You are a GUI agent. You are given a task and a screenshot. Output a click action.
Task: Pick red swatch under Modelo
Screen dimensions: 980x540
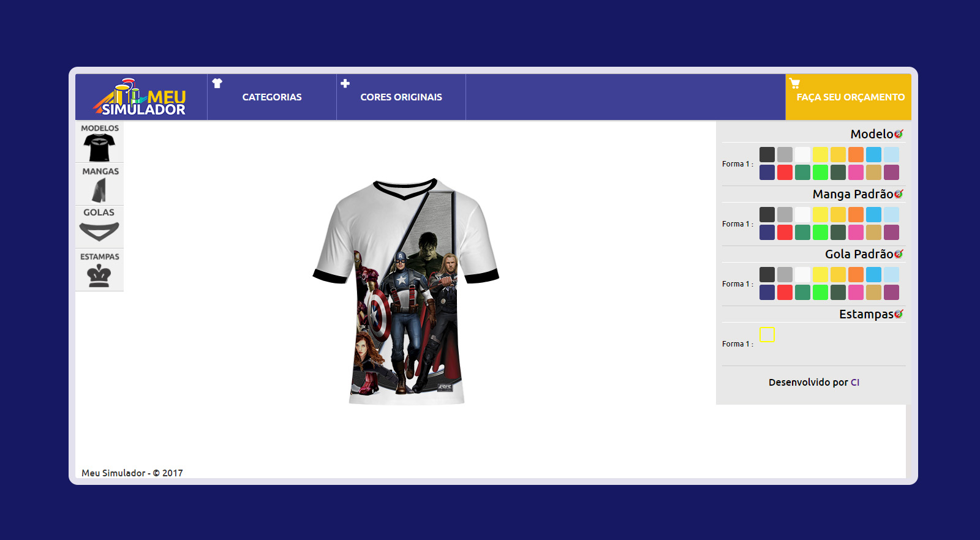(785, 172)
